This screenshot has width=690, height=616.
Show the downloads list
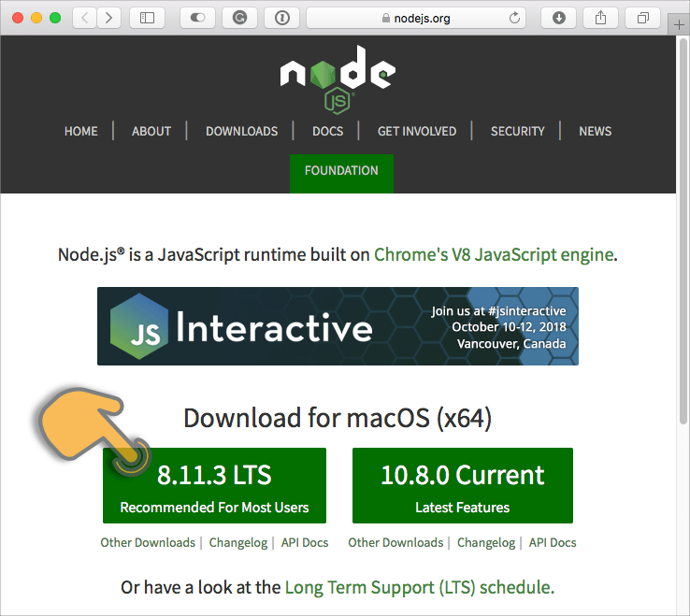558,18
